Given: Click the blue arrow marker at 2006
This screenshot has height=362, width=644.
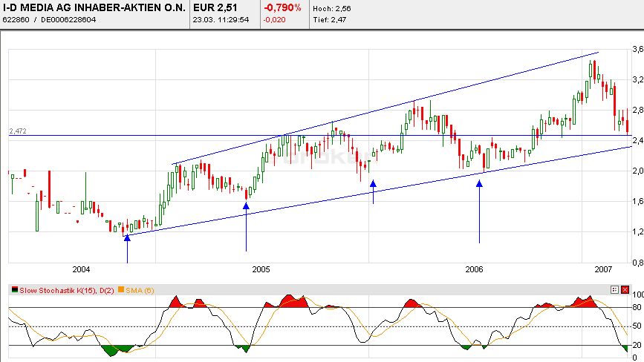Looking at the screenshot, I should coord(479,211).
